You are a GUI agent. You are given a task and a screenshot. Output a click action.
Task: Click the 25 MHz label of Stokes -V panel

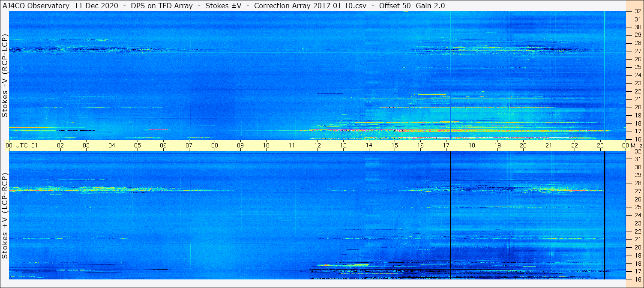pos(638,67)
